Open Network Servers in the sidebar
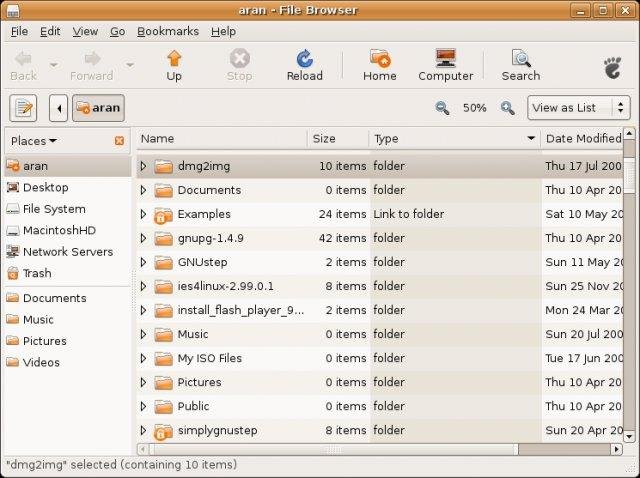This screenshot has width=640, height=478. tap(68, 252)
